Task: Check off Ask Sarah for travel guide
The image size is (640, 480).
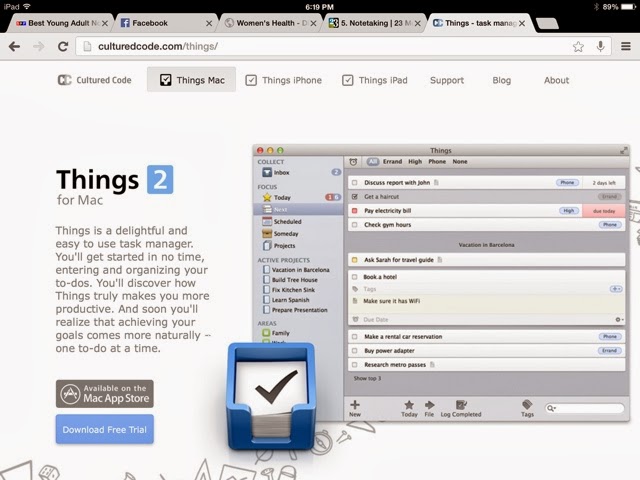Action: coord(354,260)
